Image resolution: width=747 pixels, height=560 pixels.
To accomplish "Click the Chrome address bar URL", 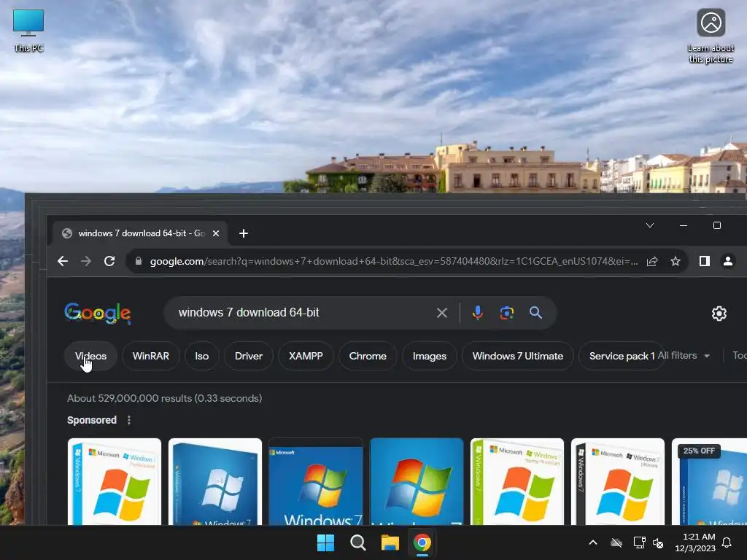I will (x=393, y=262).
